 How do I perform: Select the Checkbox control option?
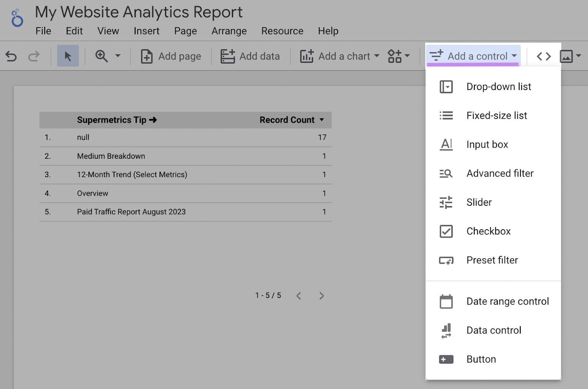coord(488,231)
